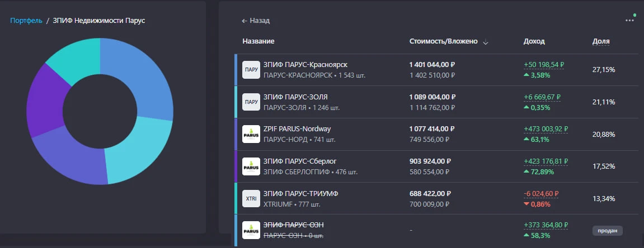Click the ЗПИФ ПАРУС-ЗОЛЯ fund logo
Screen dimensions: 644x248
251,102
